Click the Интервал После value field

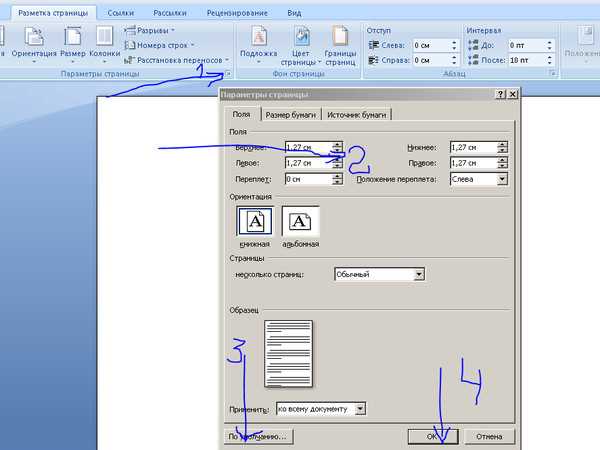coord(527,60)
